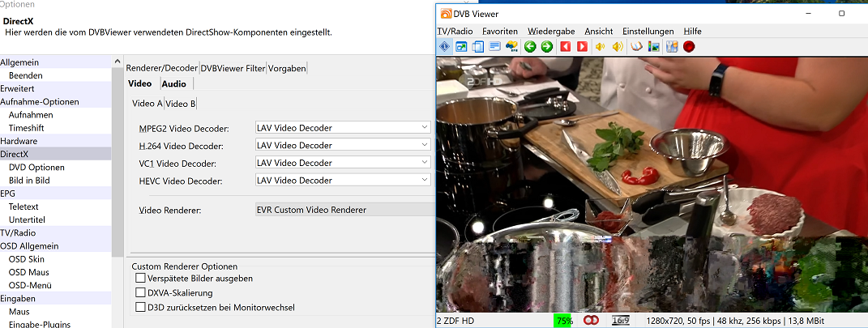Click the blue diamond info icon
Viewport: 868px width, 328px height.
coord(444,47)
